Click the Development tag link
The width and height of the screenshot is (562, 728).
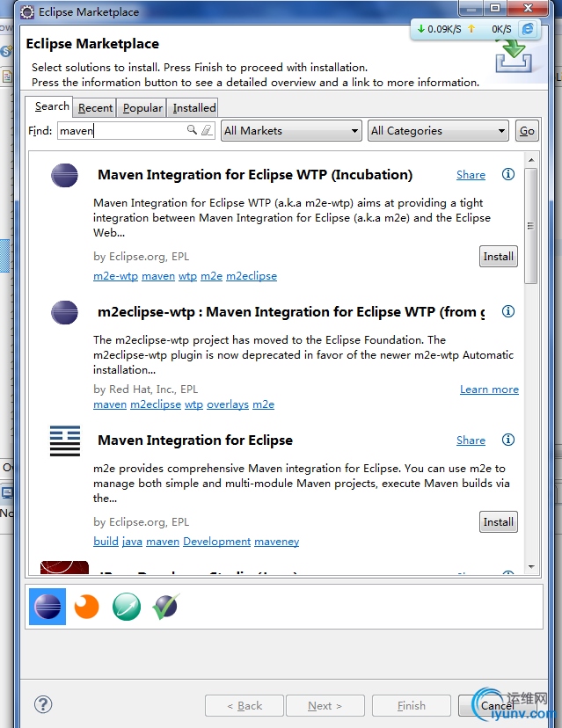pos(217,542)
